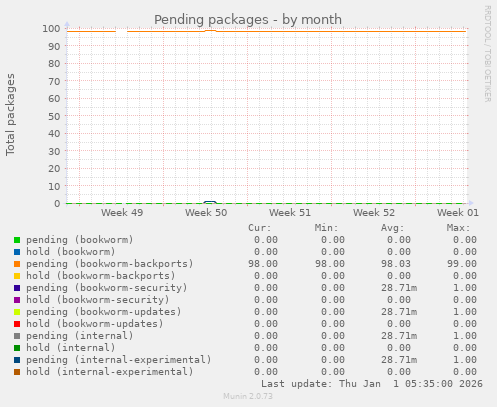Click the 1.00 max for pending (internal)
The height and width of the screenshot is (407, 497).
[x=465, y=336]
